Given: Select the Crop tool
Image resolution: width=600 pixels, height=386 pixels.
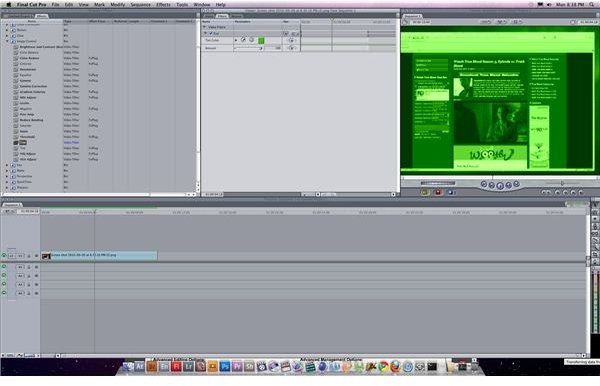Looking at the screenshot, I should 595,254.
